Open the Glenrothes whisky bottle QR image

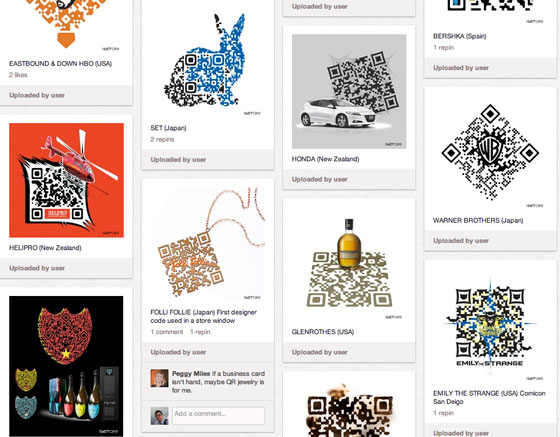tap(349, 264)
